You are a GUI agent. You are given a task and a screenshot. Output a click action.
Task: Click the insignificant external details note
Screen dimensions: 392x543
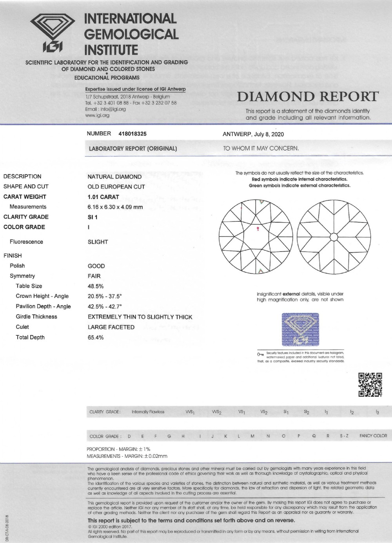pyautogui.click(x=300, y=297)
